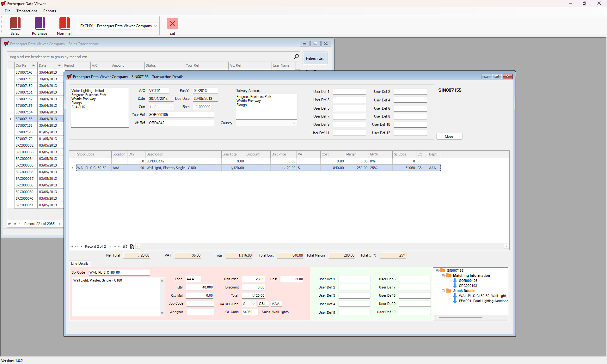Select SOR000105 in the matching tree
This screenshot has height=364, width=607.
(468, 281)
